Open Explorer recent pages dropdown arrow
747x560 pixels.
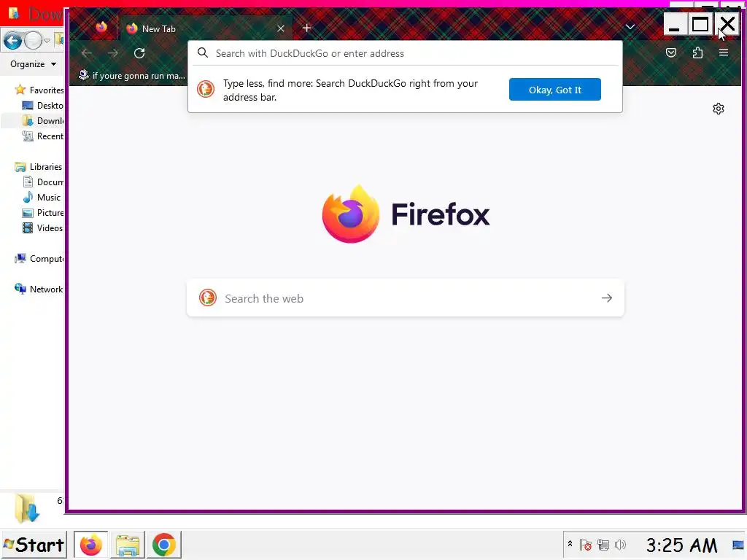[x=47, y=41]
